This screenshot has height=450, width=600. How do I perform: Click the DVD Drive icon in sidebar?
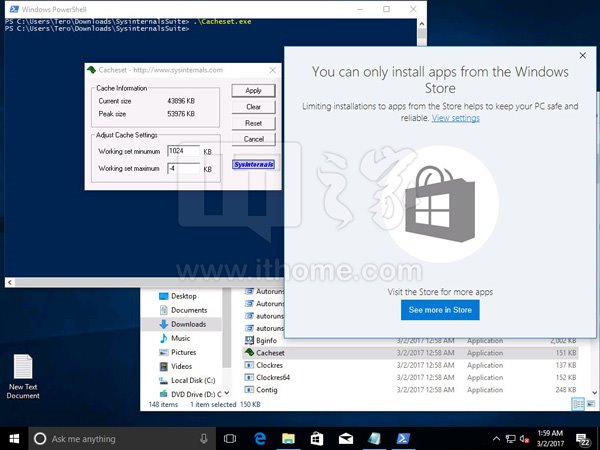pyautogui.click(x=163, y=394)
